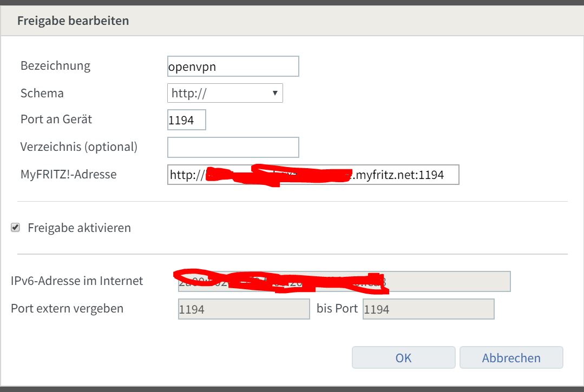Open the Schema protocol dropdown
The image size is (584, 392).
point(225,92)
